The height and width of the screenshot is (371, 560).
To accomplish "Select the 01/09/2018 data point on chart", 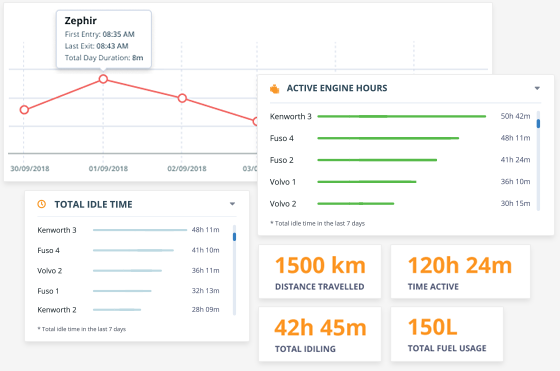I will click(x=103, y=79).
